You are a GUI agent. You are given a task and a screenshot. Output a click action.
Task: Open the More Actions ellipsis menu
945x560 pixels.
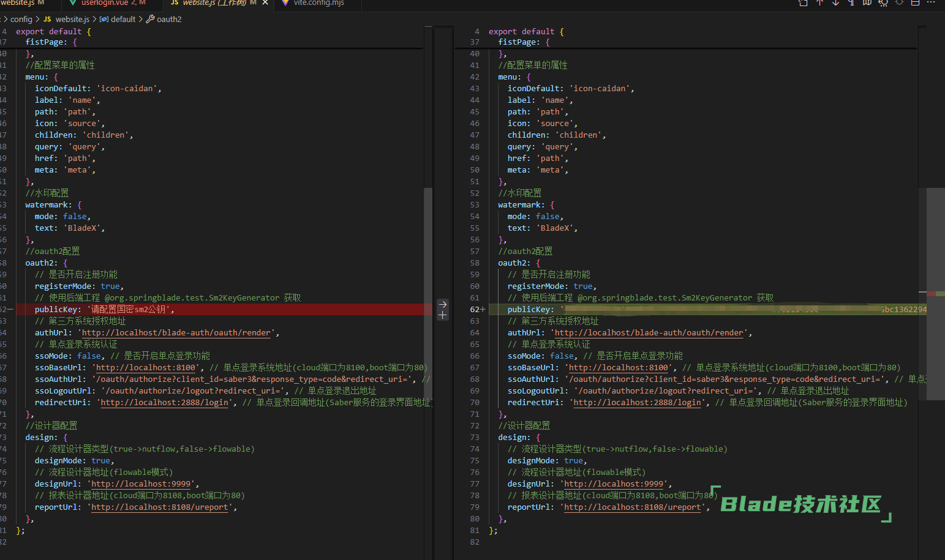[931, 2]
